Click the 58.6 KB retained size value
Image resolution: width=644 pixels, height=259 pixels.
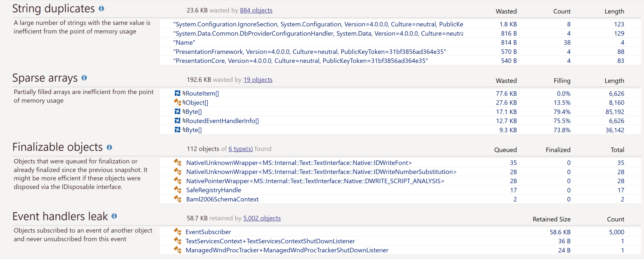(x=560, y=232)
